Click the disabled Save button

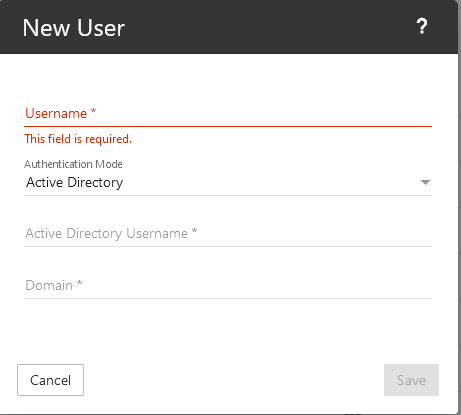point(411,380)
